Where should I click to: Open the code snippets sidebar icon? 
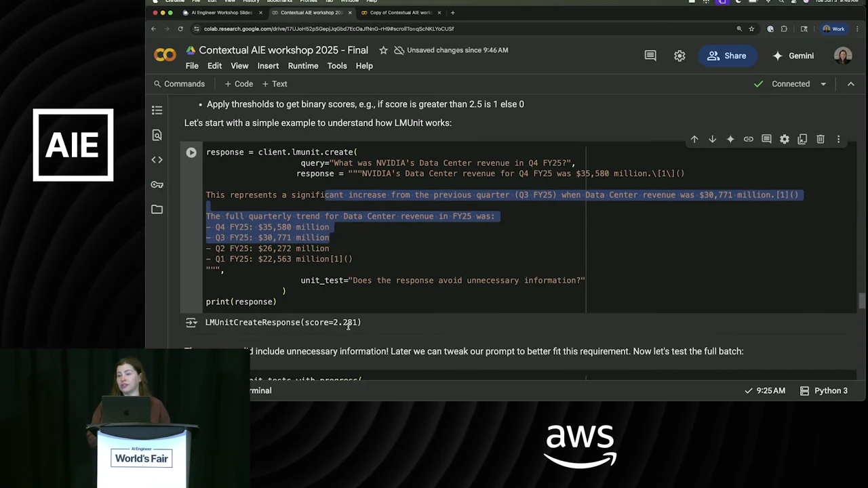[x=157, y=160]
